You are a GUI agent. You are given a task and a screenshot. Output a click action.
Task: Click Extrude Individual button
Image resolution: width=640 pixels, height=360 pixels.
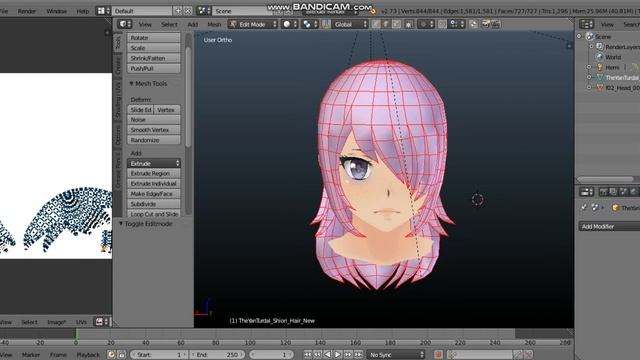pos(154,184)
